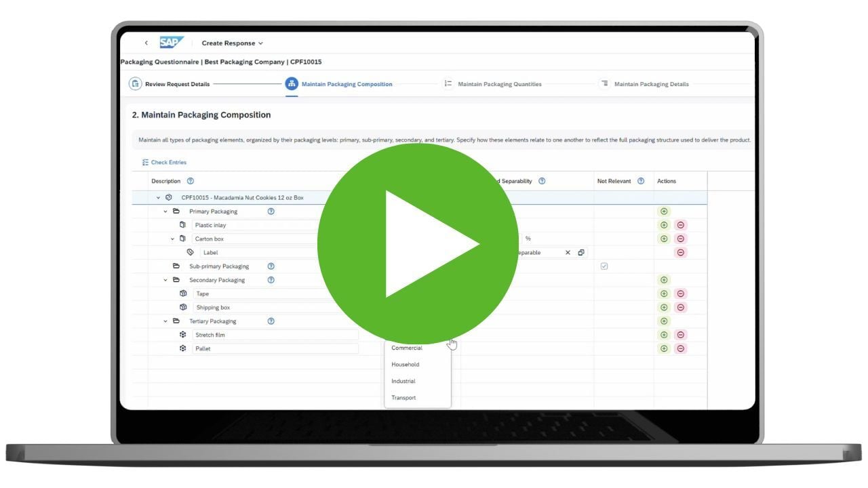
Task: Remove the Plastic inlay row
Action: point(681,225)
